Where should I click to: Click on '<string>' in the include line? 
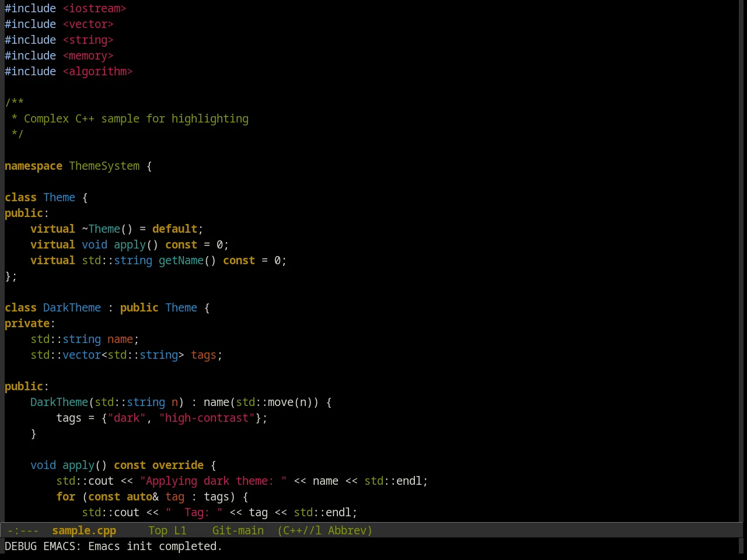tap(88, 40)
